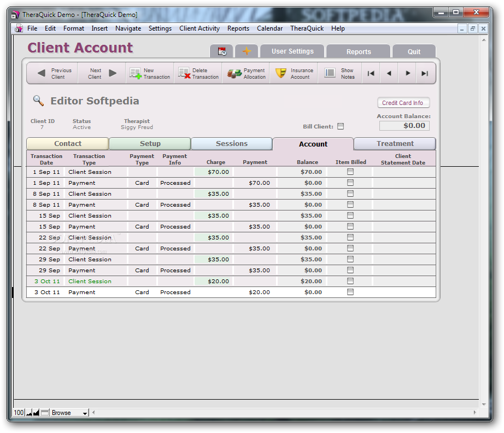
Task: Toggle the status toolbar icon
Action: click(x=45, y=413)
